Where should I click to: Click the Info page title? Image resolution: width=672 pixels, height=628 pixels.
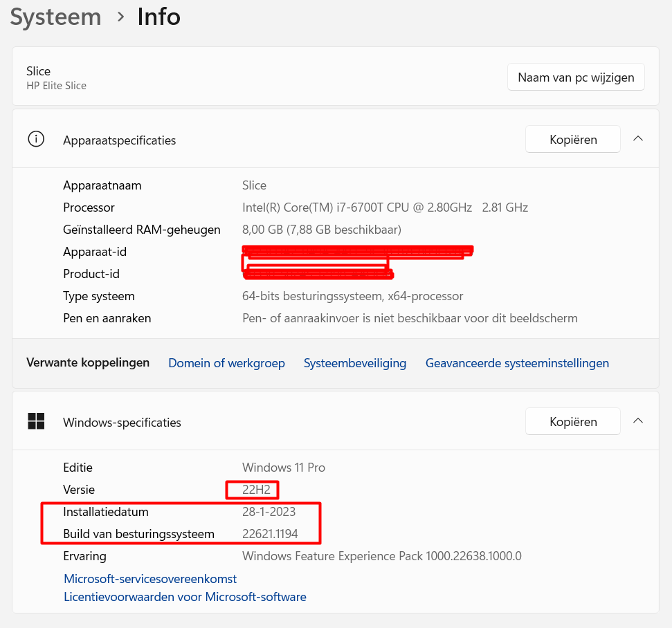tap(158, 17)
